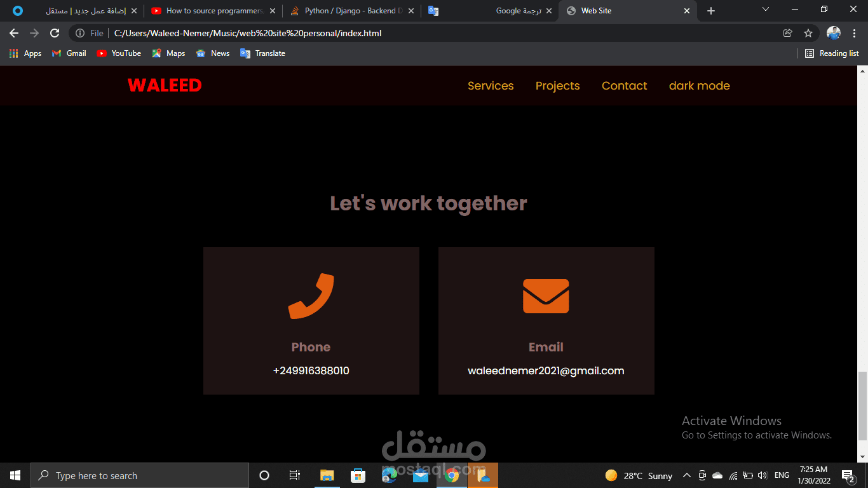Click the Windows taskbar search box
This screenshot has width=868, height=488.
(140, 475)
